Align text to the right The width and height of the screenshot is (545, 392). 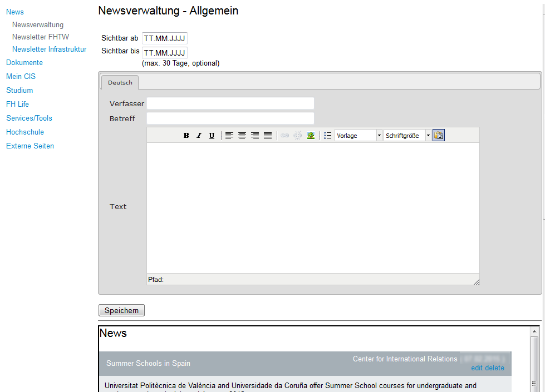[x=255, y=136]
